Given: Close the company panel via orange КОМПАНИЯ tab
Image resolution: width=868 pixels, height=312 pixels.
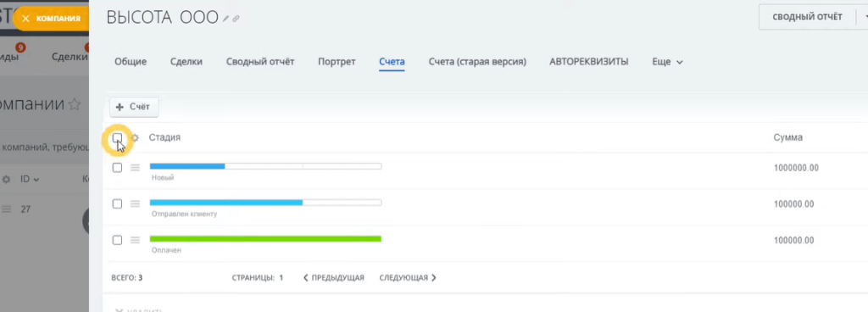Looking at the screenshot, I should [x=50, y=19].
